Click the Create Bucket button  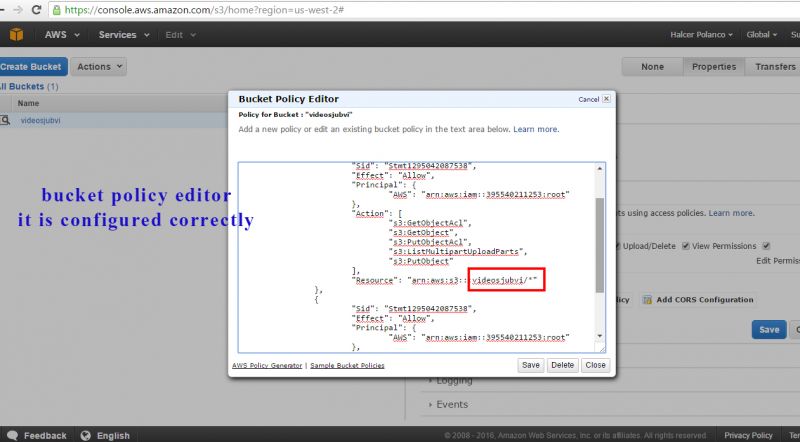coord(32,66)
